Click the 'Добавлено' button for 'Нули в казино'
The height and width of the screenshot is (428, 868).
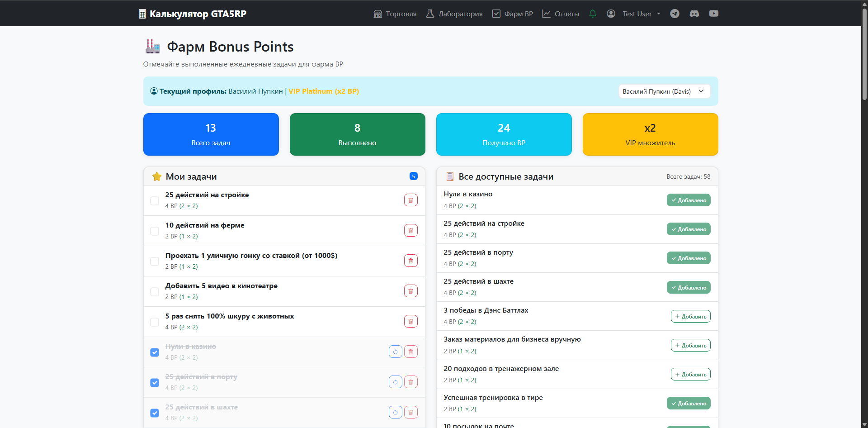coord(689,200)
